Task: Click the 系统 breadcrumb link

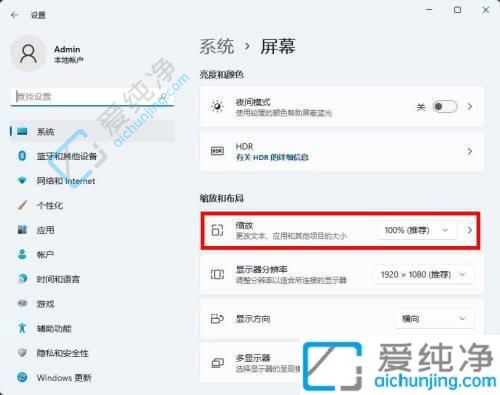Action: point(217,46)
